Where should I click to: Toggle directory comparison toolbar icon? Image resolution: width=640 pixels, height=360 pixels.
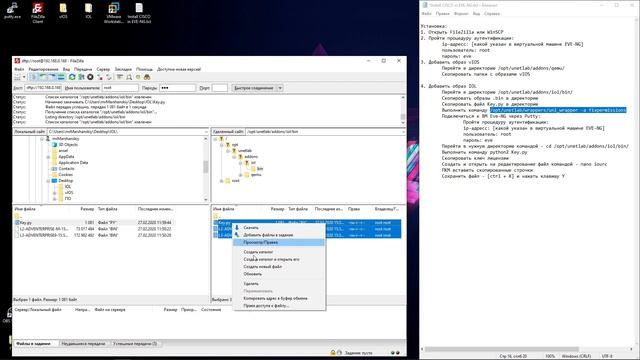click(x=129, y=77)
